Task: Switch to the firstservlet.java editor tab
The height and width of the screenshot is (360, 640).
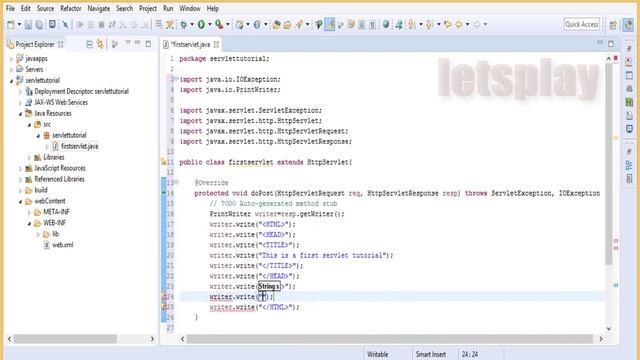Action: point(190,44)
